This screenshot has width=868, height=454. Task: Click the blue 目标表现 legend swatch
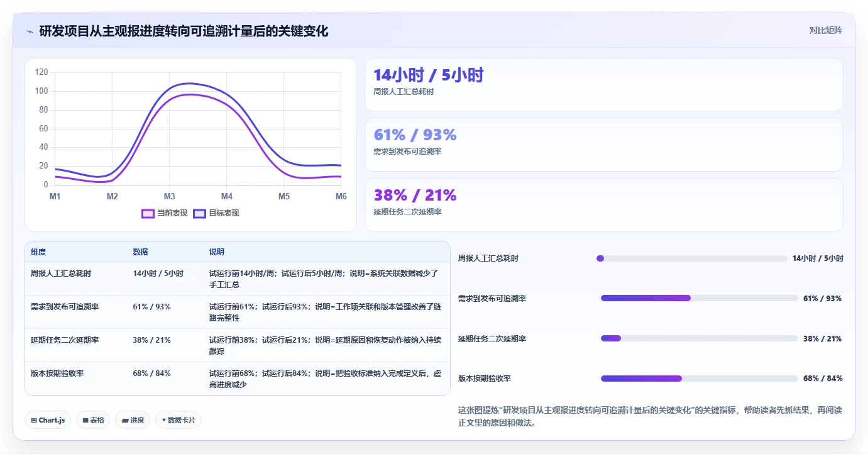(200, 213)
